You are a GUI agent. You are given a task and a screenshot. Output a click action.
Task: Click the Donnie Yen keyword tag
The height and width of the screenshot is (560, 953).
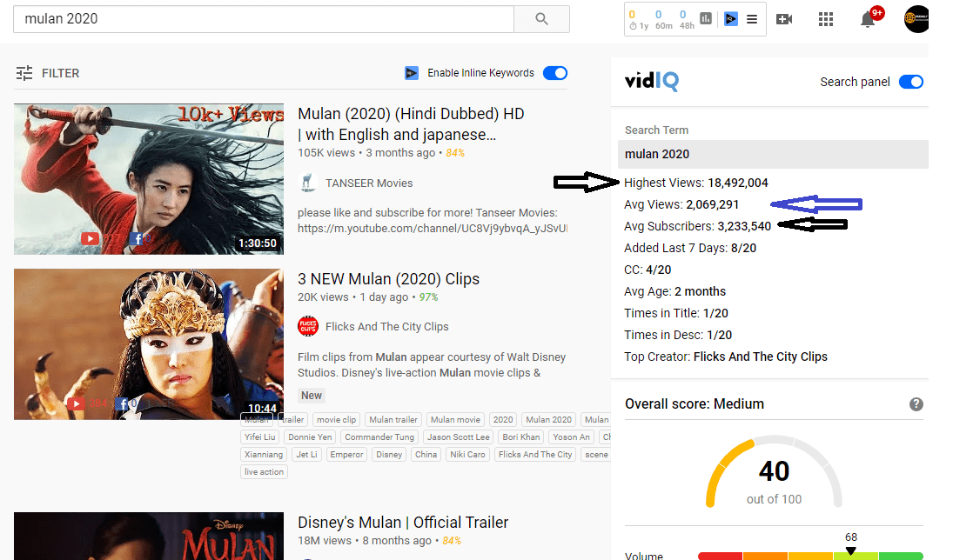[310, 437]
